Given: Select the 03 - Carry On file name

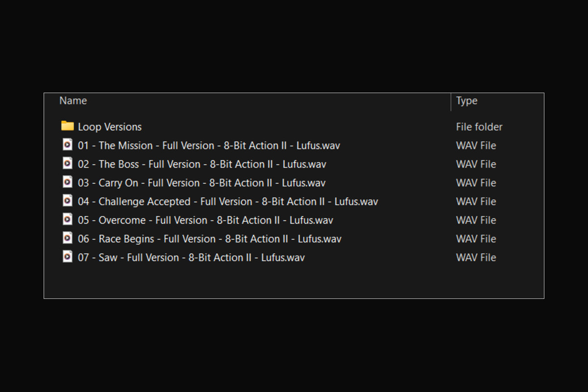Looking at the screenshot, I should coord(201,183).
